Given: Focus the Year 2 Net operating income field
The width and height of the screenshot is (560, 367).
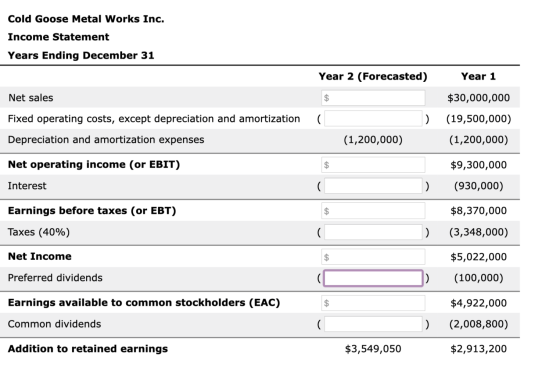Looking at the screenshot, I should click(x=373, y=165).
